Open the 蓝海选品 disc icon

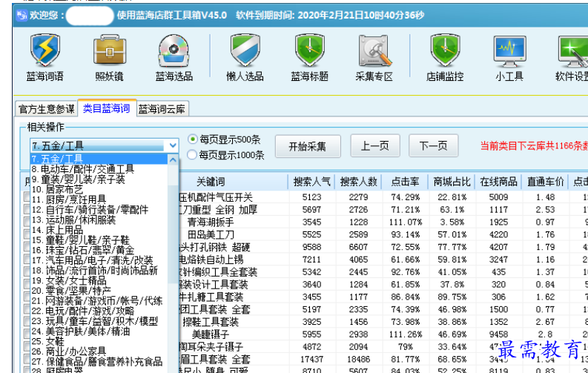click(x=174, y=57)
